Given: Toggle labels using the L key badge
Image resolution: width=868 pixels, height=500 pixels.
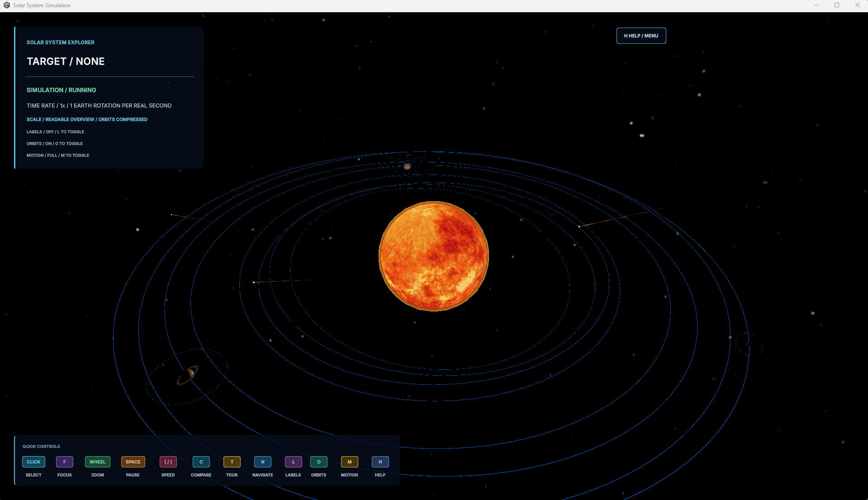Looking at the screenshot, I should [294, 462].
